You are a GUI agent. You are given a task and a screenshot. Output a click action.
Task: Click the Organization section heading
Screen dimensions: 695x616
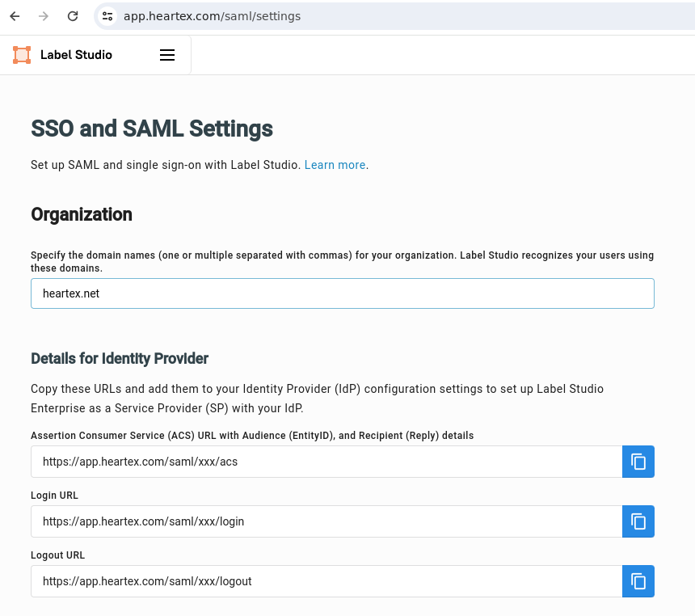coord(82,214)
